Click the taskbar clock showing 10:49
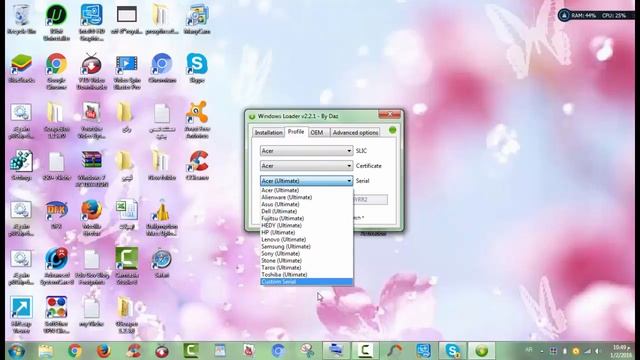Viewport: 640px width, 360px height. tap(621, 351)
